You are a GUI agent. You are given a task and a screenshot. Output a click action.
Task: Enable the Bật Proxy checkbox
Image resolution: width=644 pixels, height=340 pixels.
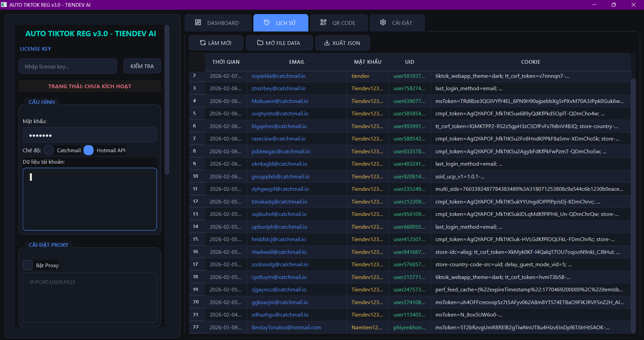click(28, 265)
